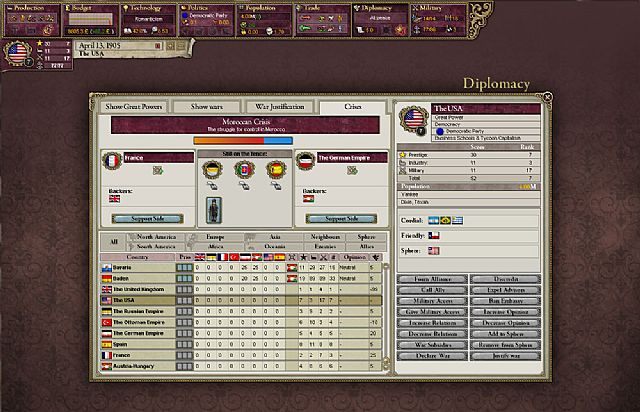Click France's flag in Moroccan Crisis

coord(112,161)
